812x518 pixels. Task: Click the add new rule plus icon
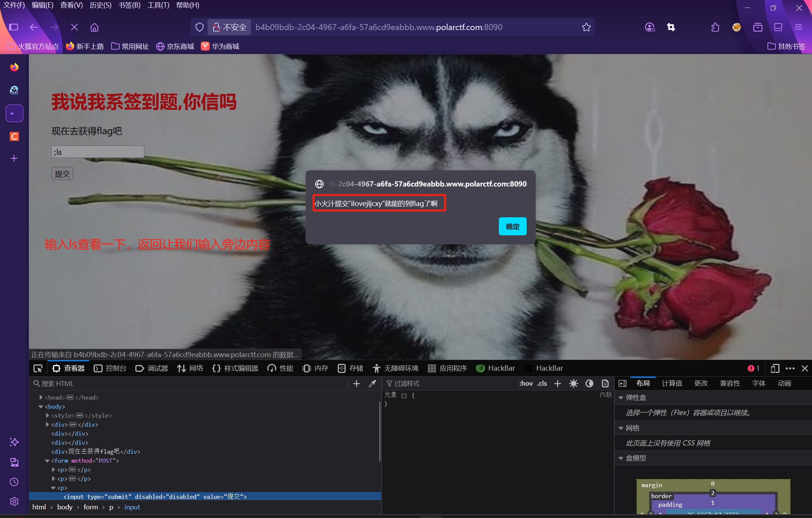click(557, 383)
